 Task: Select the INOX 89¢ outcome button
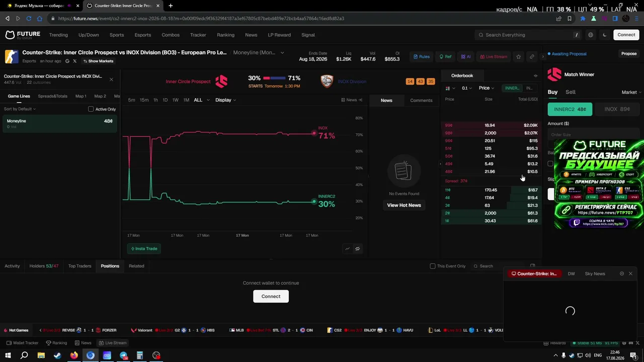coord(617,109)
